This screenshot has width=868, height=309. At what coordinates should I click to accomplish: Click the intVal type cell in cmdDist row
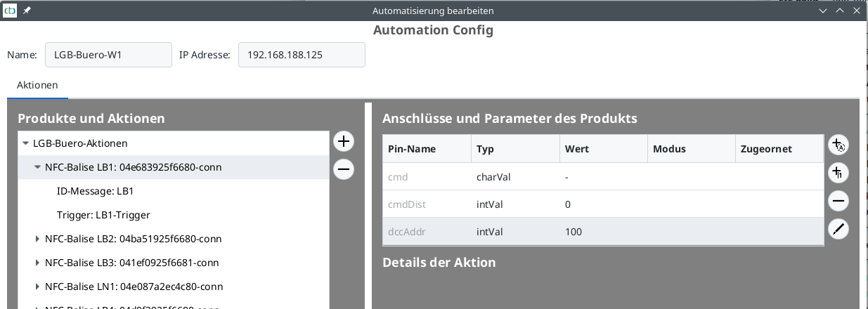click(x=516, y=204)
